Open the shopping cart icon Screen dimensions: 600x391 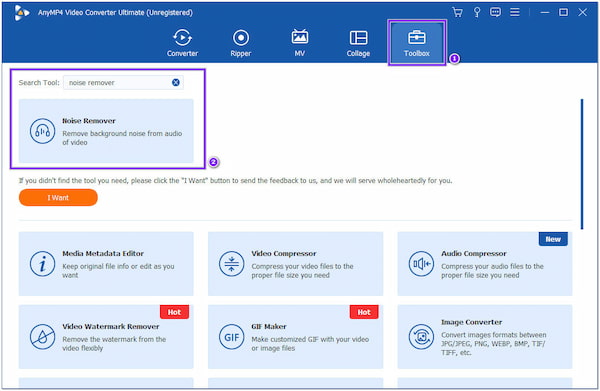point(457,12)
